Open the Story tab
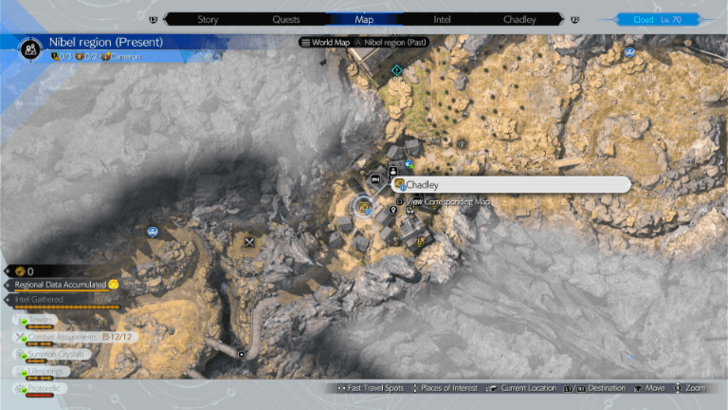The height and width of the screenshot is (410, 728). (208, 19)
